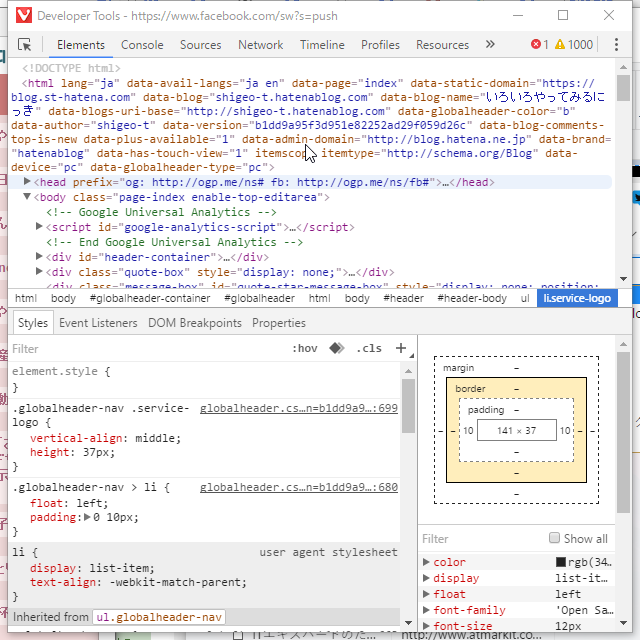Select li.service-logo breadcrumb
The width and height of the screenshot is (640, 640).
point(577,298)
